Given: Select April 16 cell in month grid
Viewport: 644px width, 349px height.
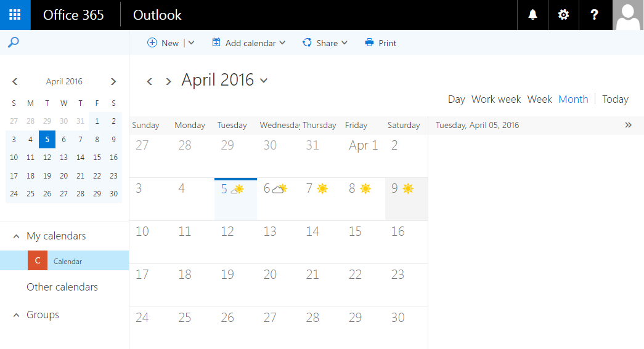Looking at the screenshot, I should point(407,242).
